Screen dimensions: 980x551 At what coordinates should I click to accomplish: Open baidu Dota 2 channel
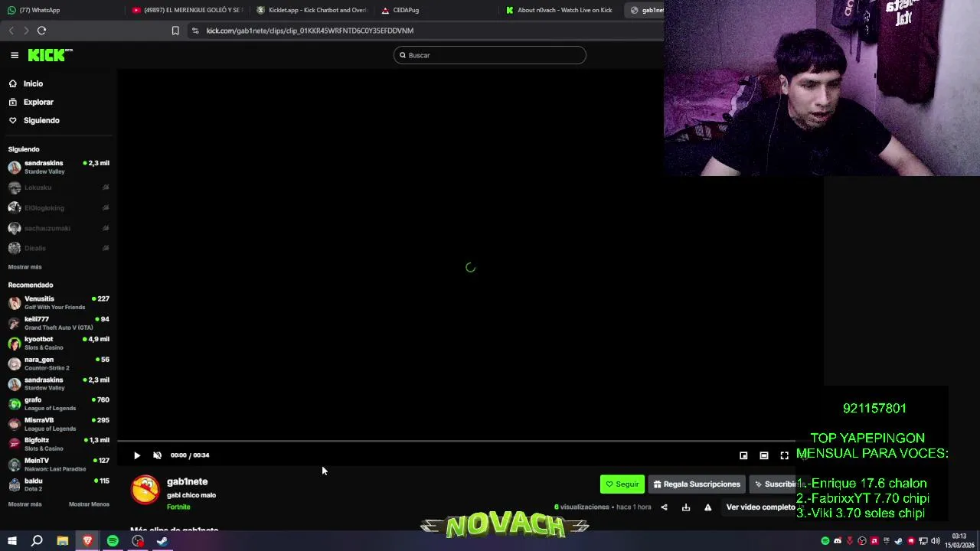58,484
